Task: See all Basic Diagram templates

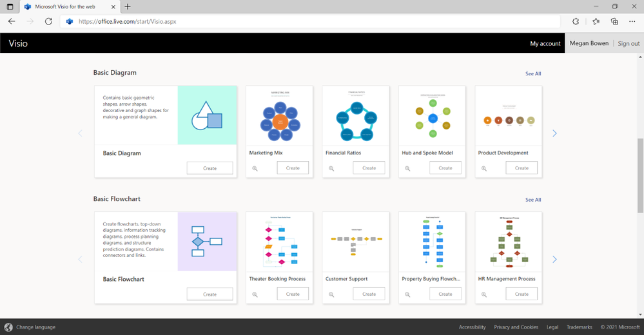Action: click(x=533, y=73)
